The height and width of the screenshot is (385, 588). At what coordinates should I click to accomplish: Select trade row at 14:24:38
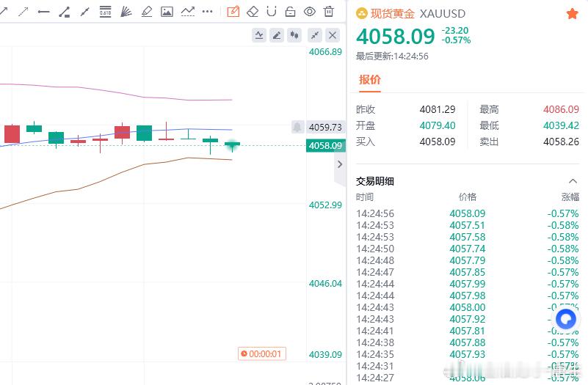468,342
